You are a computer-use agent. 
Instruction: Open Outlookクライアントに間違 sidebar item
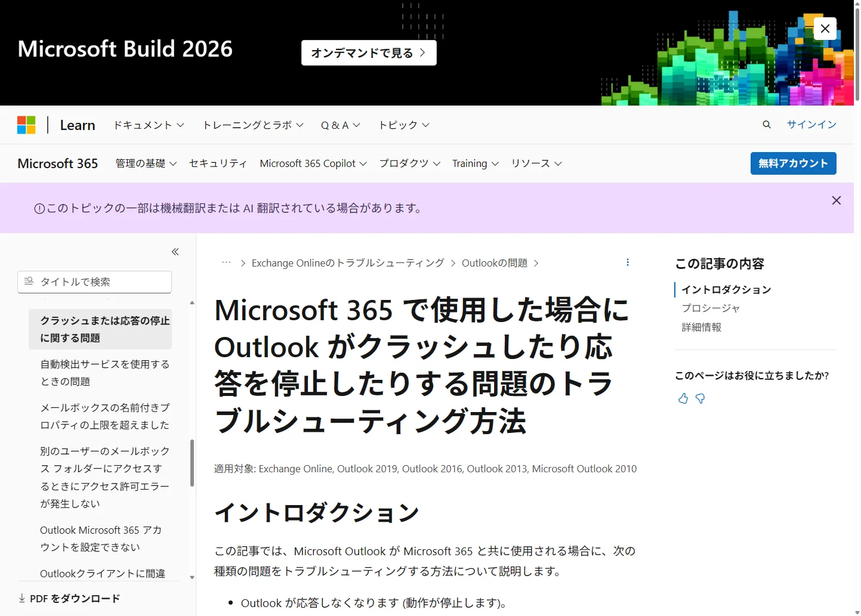[x=103, y=573]
